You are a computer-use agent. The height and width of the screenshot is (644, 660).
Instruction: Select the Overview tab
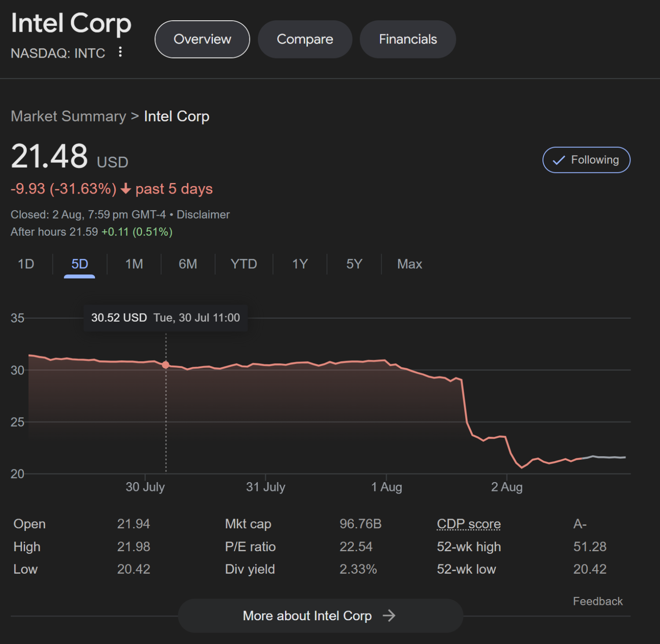click(x=202, y=39)
